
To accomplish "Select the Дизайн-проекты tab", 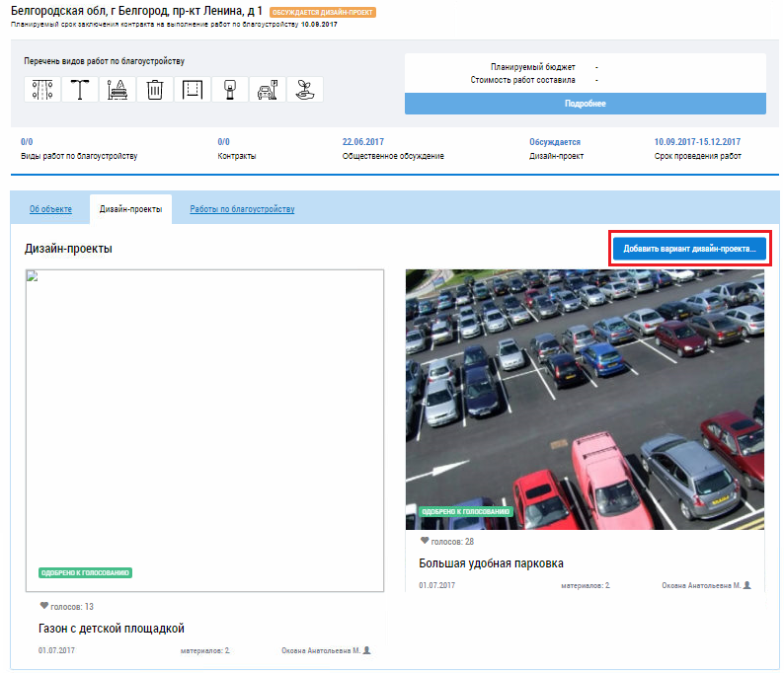I will [130, 209].
